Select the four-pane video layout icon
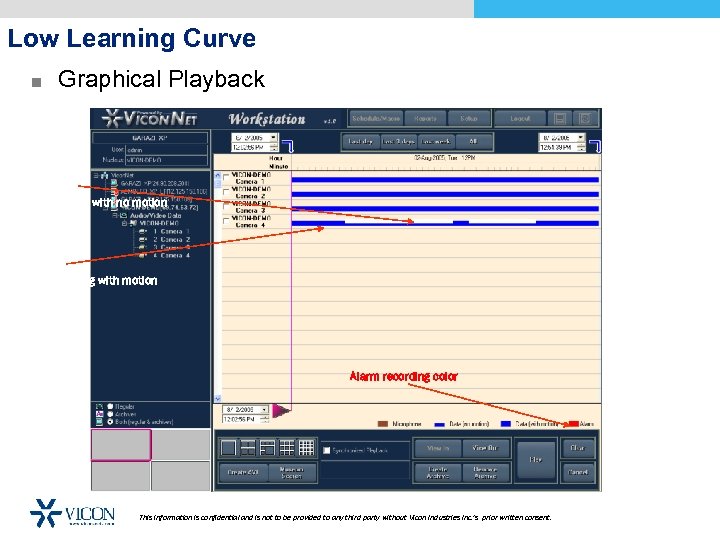Screen dimensions: 720x540 click(x=248, y=447)
